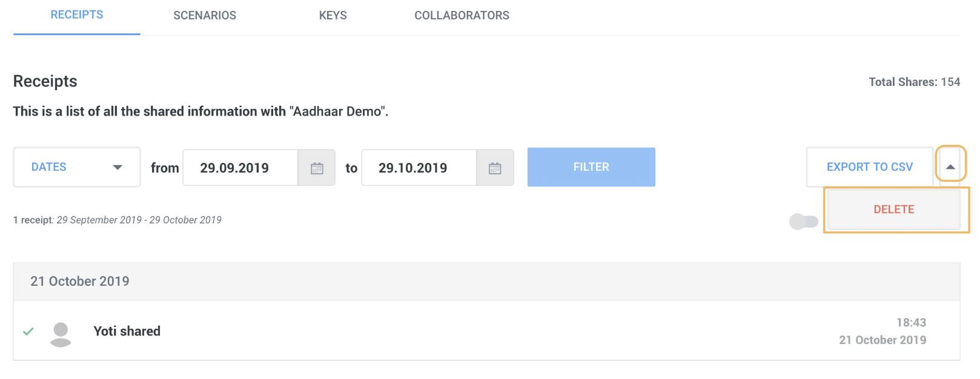Click the 18:43 timestamp on the receipt
Viewport: 980px width, 379px height.
pyautogui.click(x=911, y=323)
